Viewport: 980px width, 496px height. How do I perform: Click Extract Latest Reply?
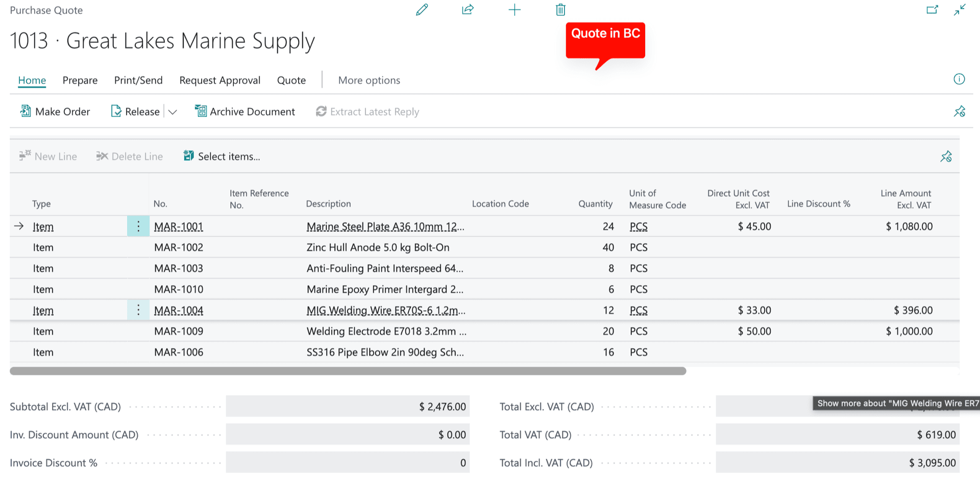(367, 111)
